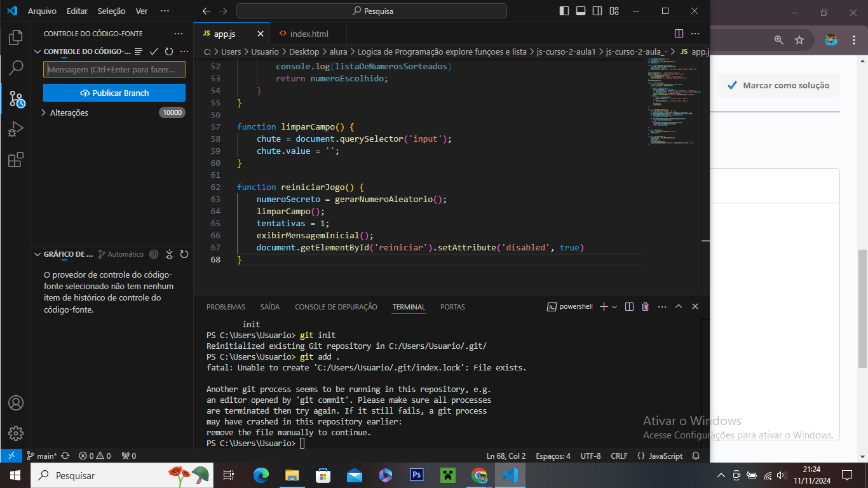Open the Manage gear in activity bar
The width and height of the screenshot is (868, 488).
point(16,433)
